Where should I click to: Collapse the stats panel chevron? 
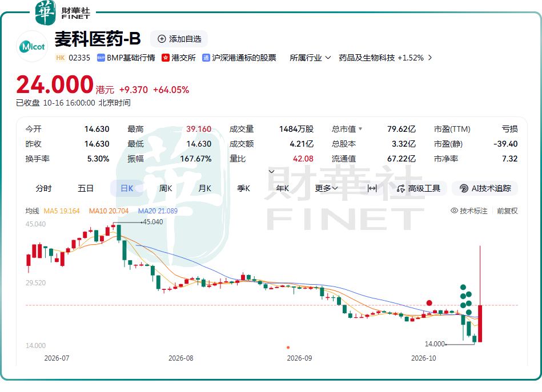point(272,171)
